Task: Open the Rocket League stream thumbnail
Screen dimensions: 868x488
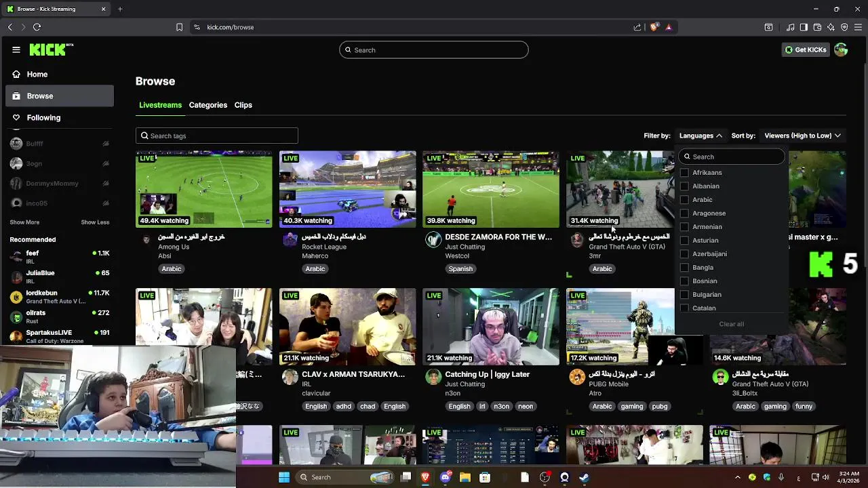Action: (348, 189)
